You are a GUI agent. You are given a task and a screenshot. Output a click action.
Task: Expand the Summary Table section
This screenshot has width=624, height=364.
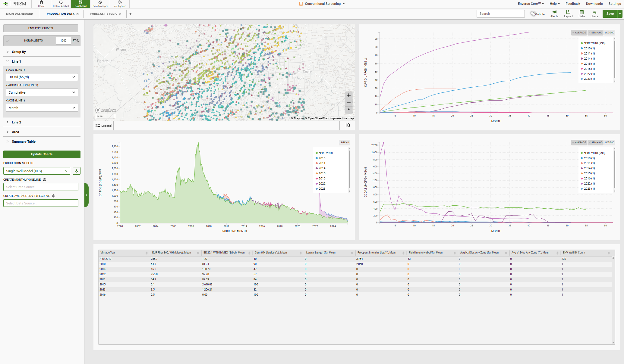click(x=24, y=142)
